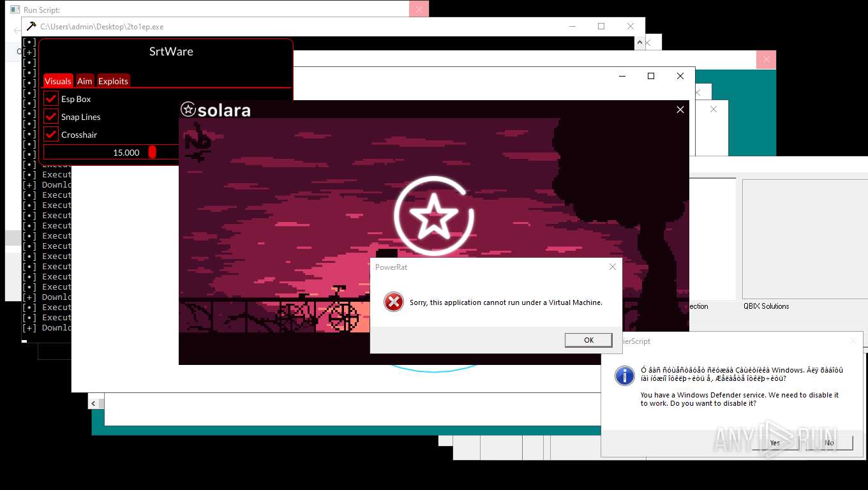Click Yes to disable Windows Defender
Screen dimensions: 868x490
point(775,443)
